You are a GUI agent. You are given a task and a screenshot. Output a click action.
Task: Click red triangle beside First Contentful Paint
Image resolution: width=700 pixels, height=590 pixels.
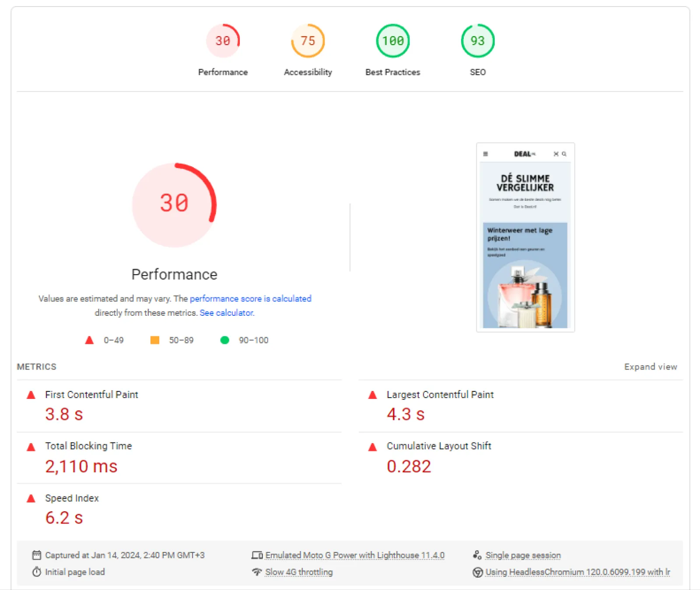pos(31,395)
